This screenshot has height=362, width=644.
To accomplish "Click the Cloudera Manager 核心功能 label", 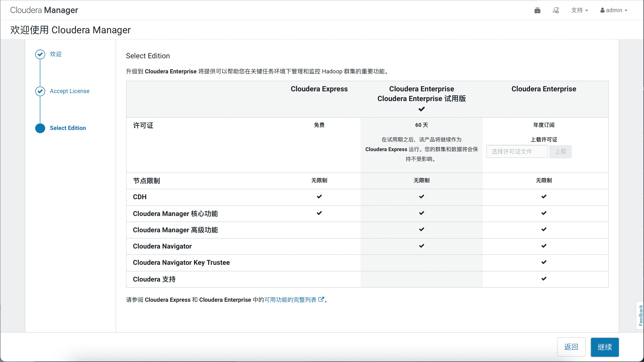I will (175, 214).
